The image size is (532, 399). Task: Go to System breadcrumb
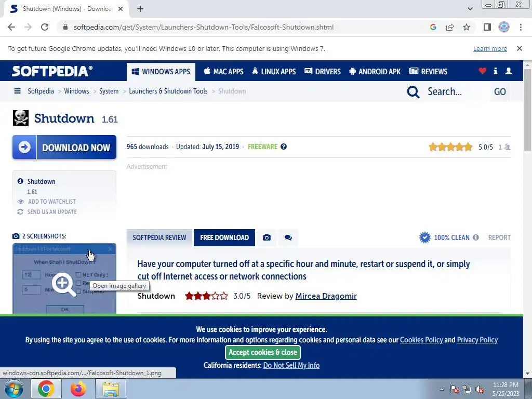109,91
